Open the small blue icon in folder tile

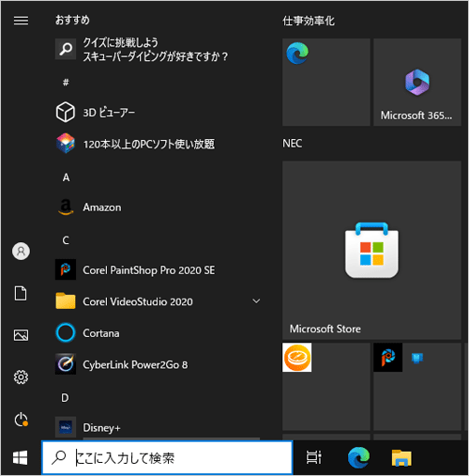pyautogui.click(x=417, y=358)
